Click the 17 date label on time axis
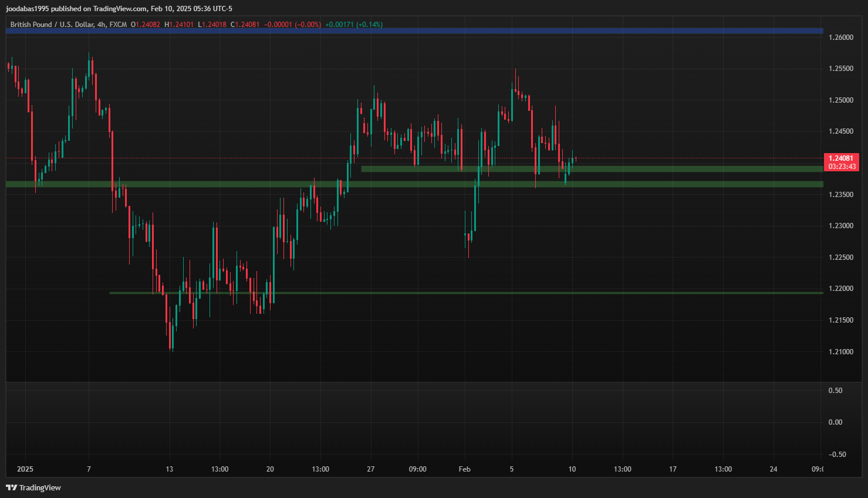The height and width of the screenshot is (498, 868). pyautogui.click(x=673, y=469)
